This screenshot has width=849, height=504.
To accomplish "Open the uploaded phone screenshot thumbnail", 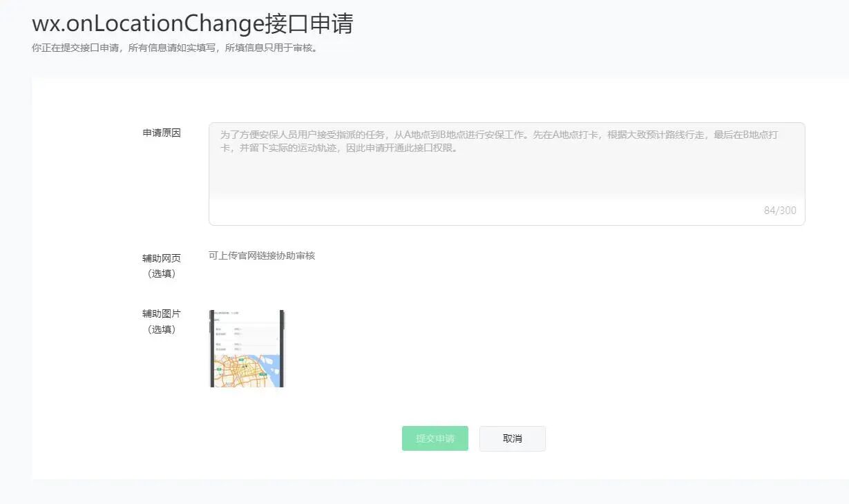I will (247, 347).
